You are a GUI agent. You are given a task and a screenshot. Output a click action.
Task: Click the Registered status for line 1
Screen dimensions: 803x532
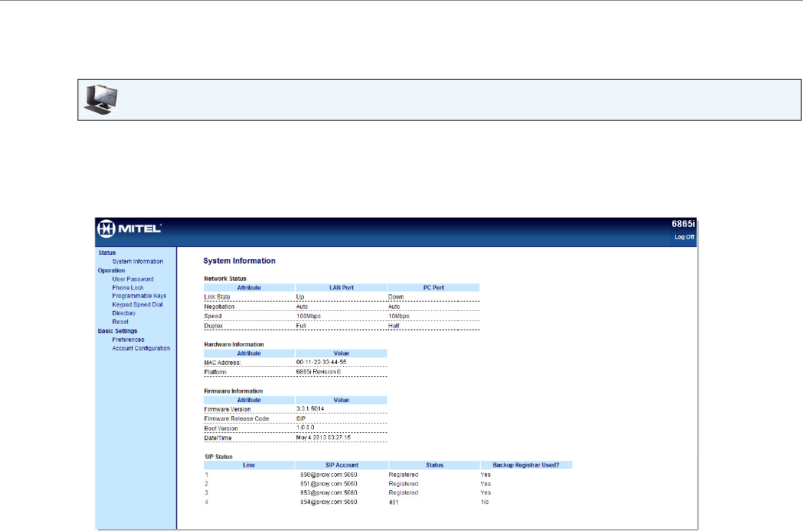click(x=403, y=475)
